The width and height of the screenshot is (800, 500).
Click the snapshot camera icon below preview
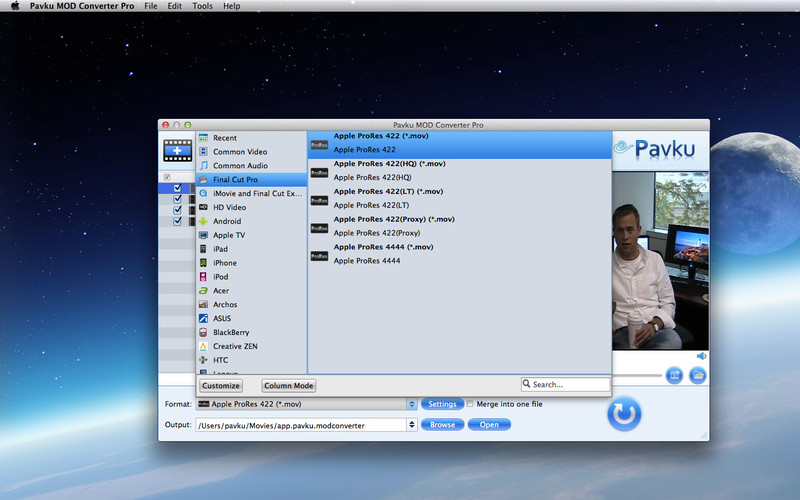[674, 375]
